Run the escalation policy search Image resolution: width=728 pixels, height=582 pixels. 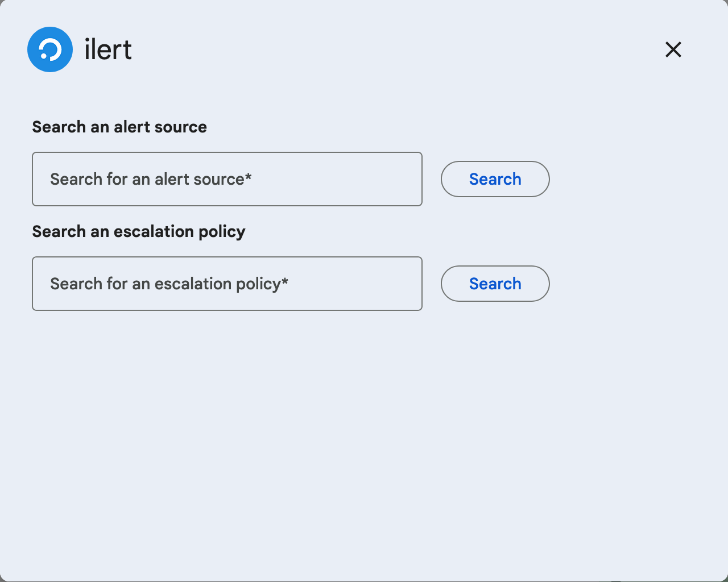(x=495, y=284)
